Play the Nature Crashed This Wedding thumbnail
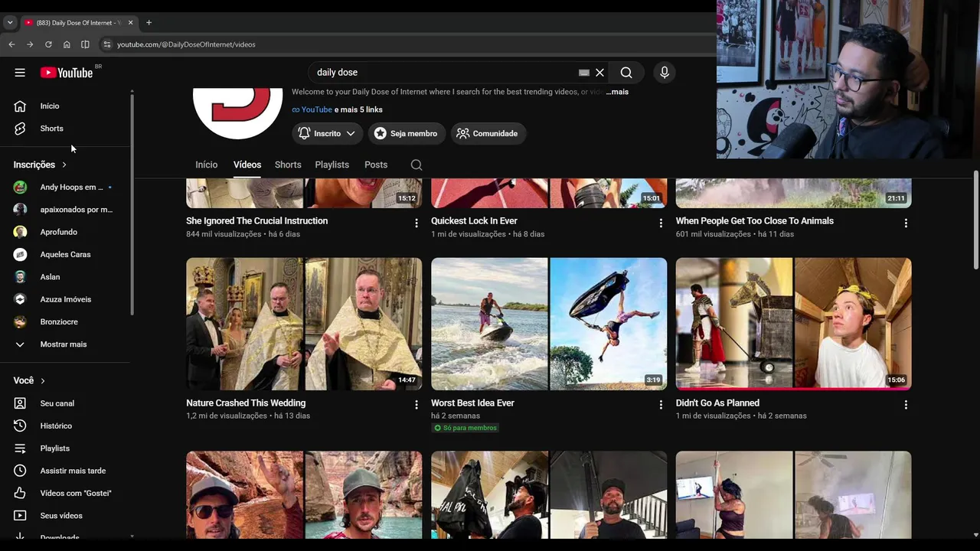Viewport: 980px width, 551px height. click(304, 324)
